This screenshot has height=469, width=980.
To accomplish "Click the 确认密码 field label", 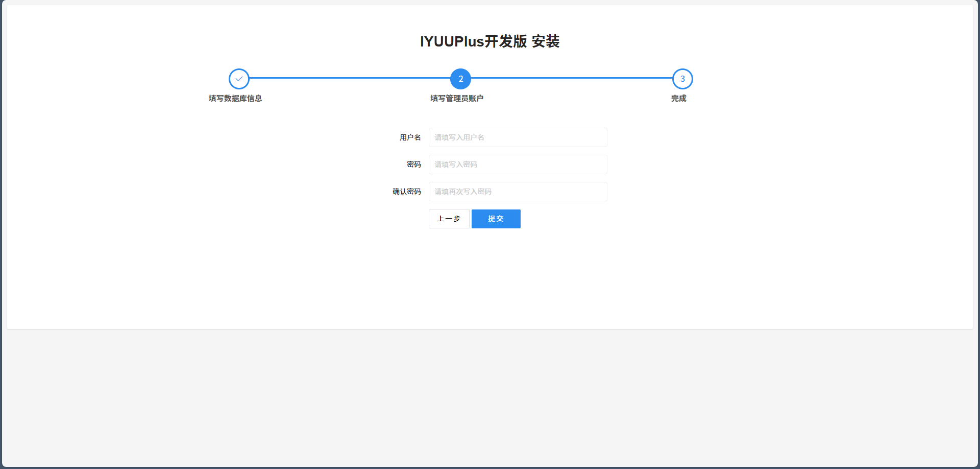I will (x=406, y=192).
